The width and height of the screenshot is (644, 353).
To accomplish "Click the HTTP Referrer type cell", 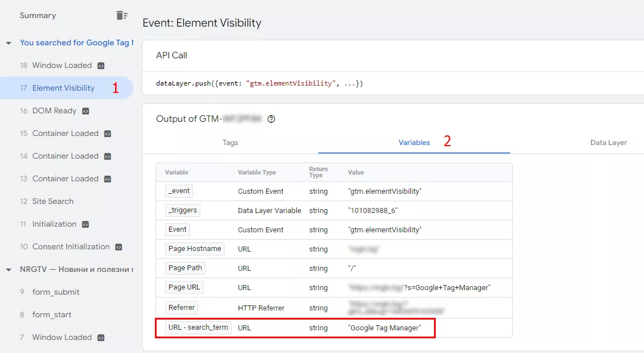I will point(261,308).
